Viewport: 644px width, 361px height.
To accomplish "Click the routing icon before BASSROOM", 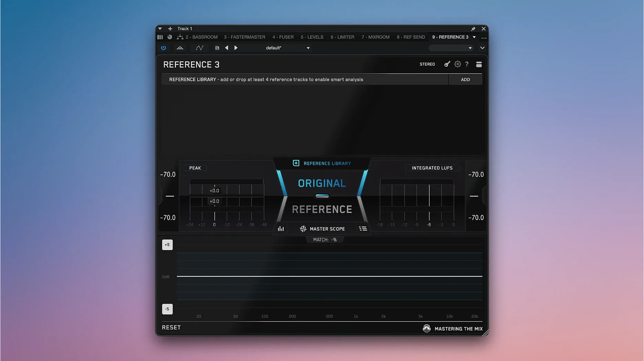I will 180,37.
